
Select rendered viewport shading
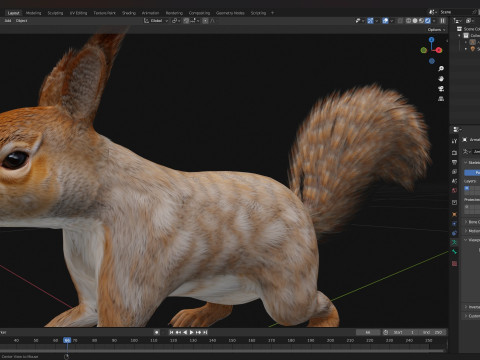(x=428, y=21)
